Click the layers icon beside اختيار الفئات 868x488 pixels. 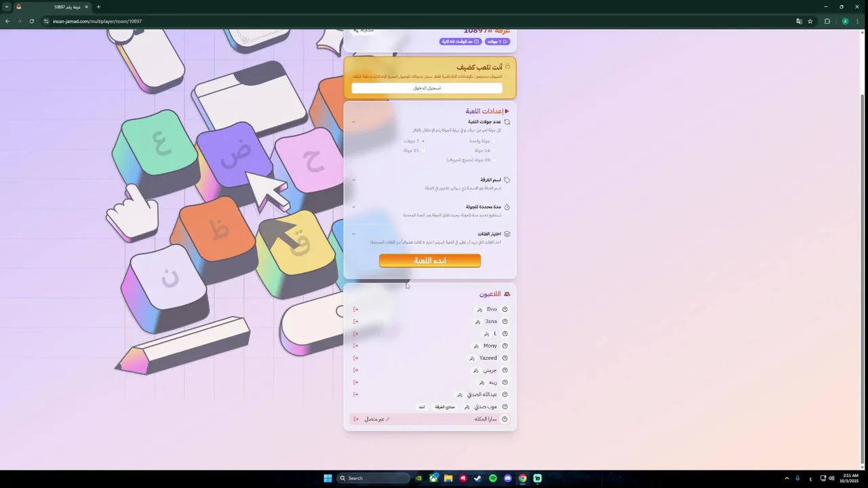click(507, 234)
